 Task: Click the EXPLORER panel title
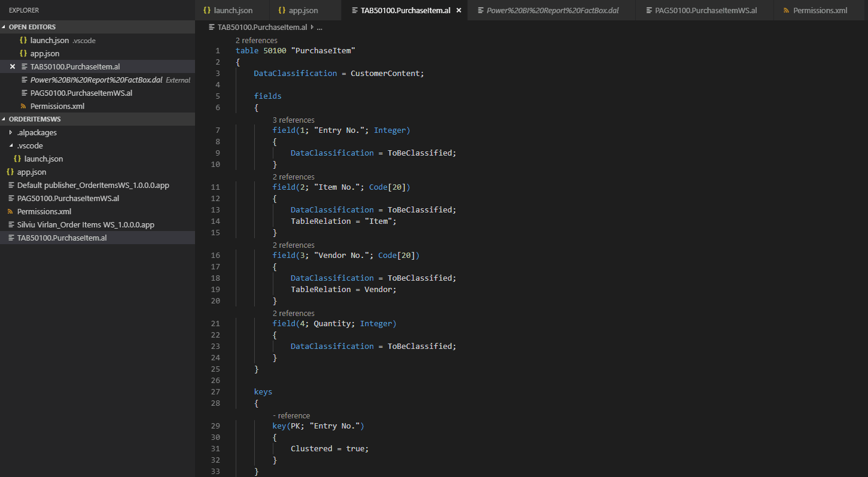[24, 10]
